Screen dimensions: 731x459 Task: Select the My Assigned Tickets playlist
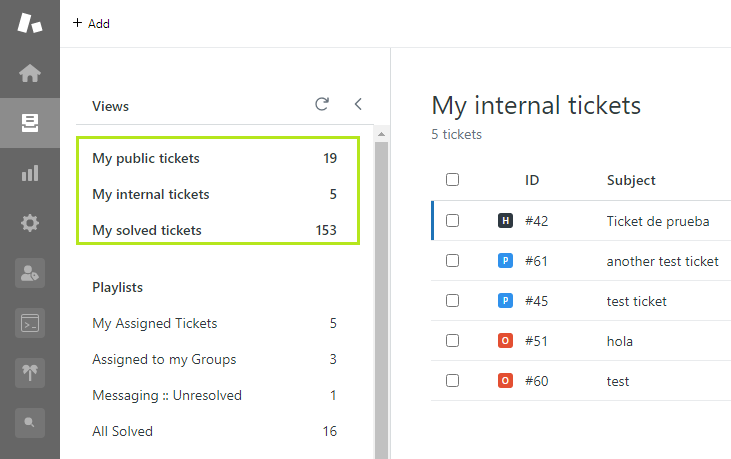pos(155,323)
